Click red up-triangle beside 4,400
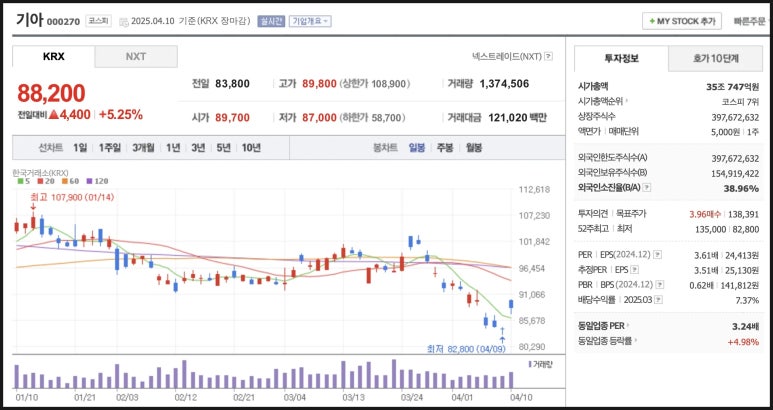Viewport: 773px width, 410px height. [53, 115]
